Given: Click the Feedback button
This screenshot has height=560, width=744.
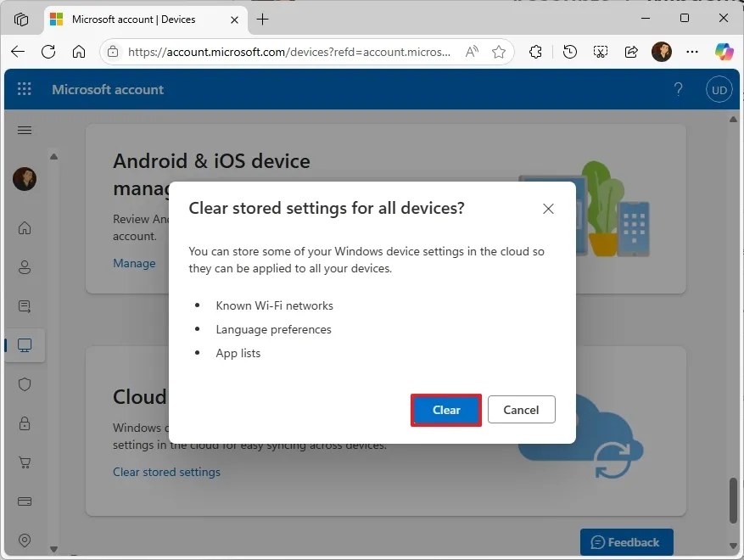Looking at the screenshot, I should [626, 542].
